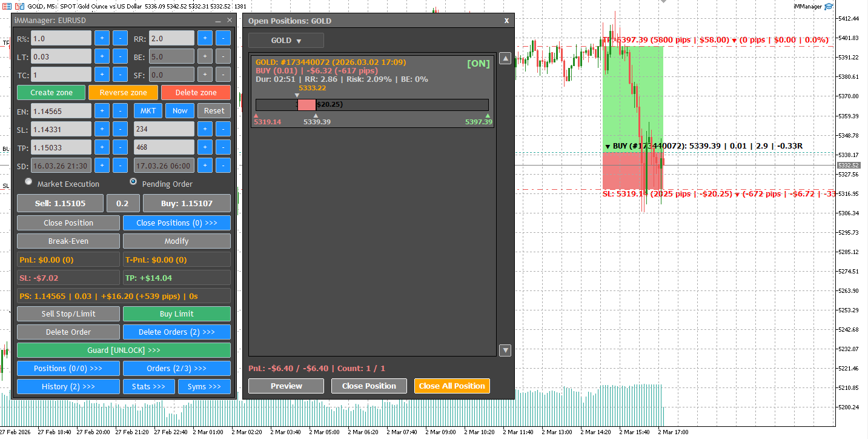868x439 pixels.
Task: Decrease the RR ratio value
Action: click(223, 38)
